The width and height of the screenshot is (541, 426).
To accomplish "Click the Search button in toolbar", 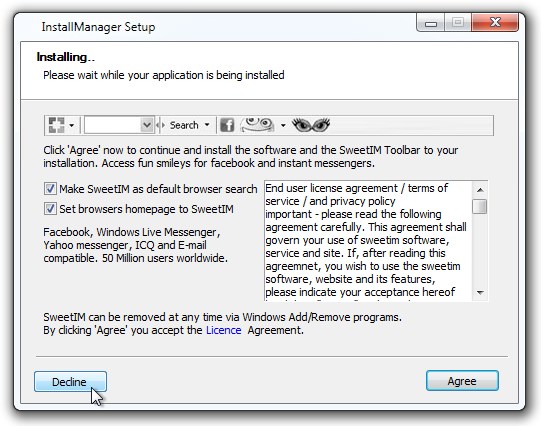I will click(184, 125).
